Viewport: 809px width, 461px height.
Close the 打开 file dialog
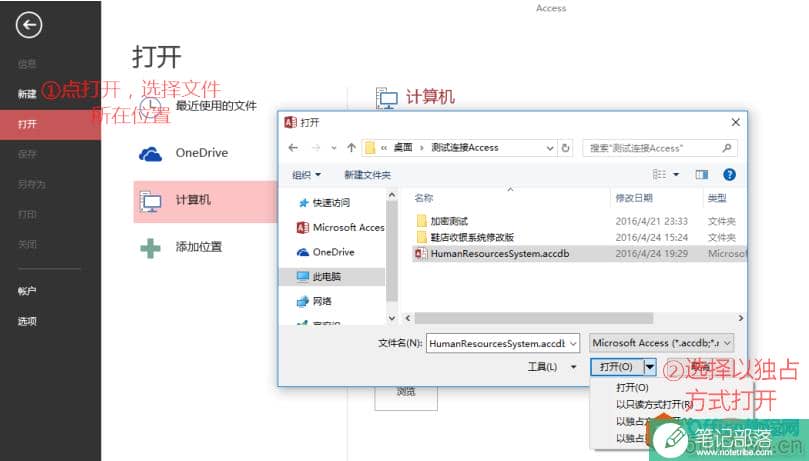736,122
